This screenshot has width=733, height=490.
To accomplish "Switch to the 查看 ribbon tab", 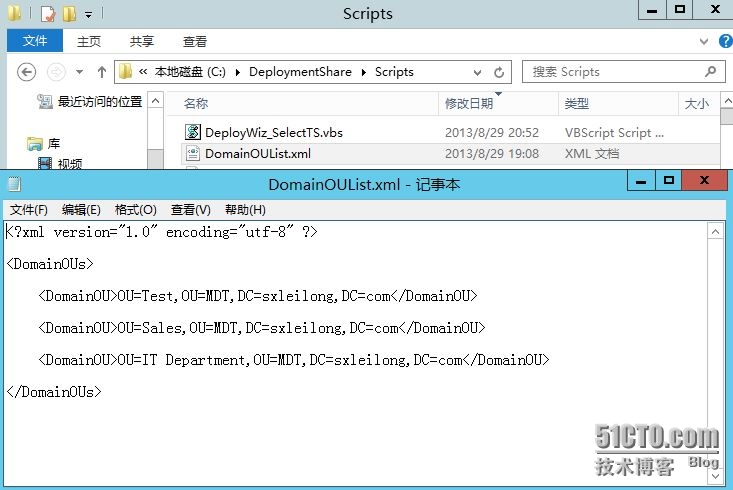I will pos(194,42).
